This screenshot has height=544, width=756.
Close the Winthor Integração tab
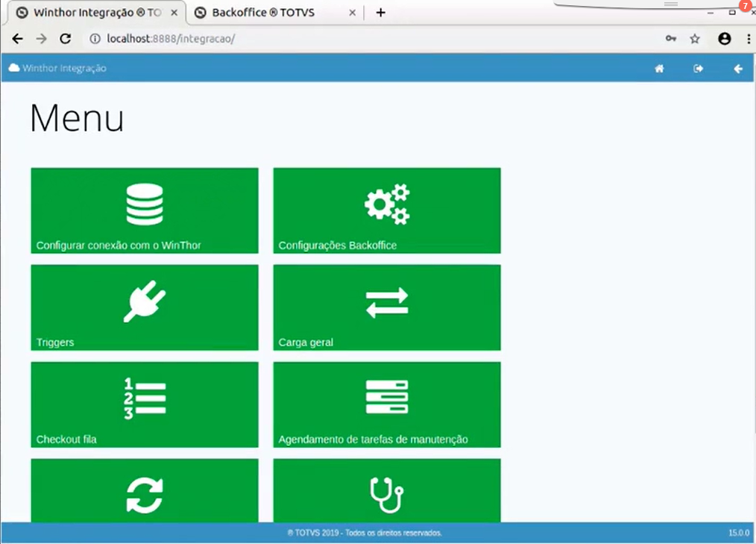[174, 13]
